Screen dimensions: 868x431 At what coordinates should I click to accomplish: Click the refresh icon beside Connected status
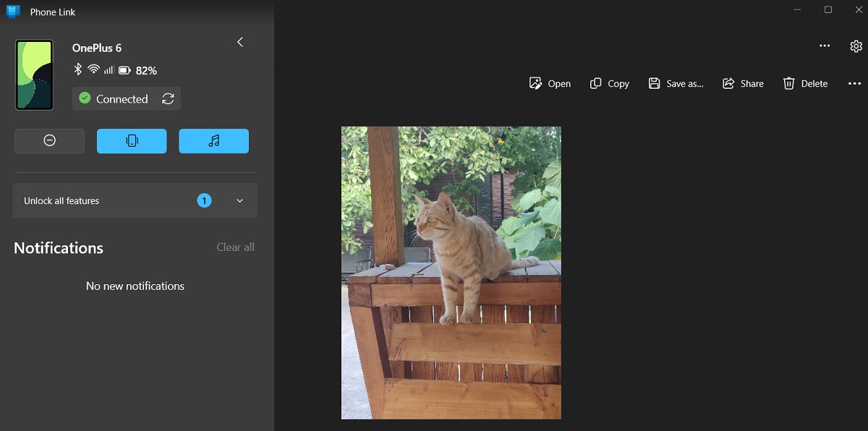pos(168,98)
